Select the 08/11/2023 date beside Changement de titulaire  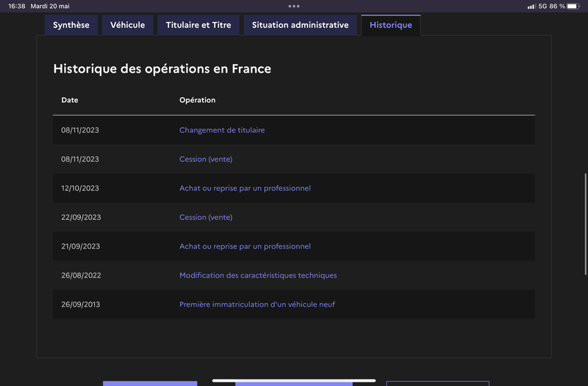click(x=80, y=130)
